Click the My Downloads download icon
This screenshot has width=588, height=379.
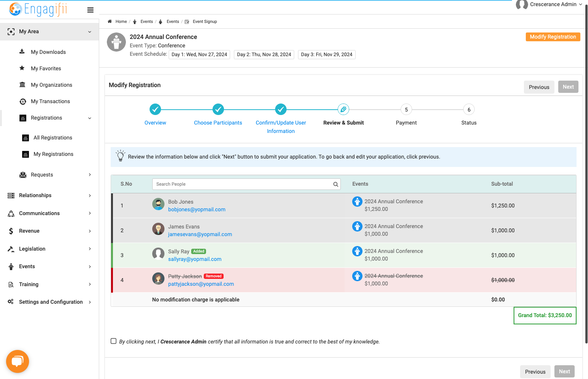tap(22, 52)
